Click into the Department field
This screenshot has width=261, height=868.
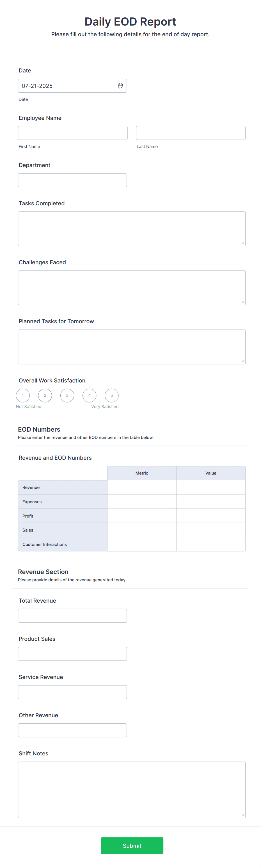coord(72,180)
